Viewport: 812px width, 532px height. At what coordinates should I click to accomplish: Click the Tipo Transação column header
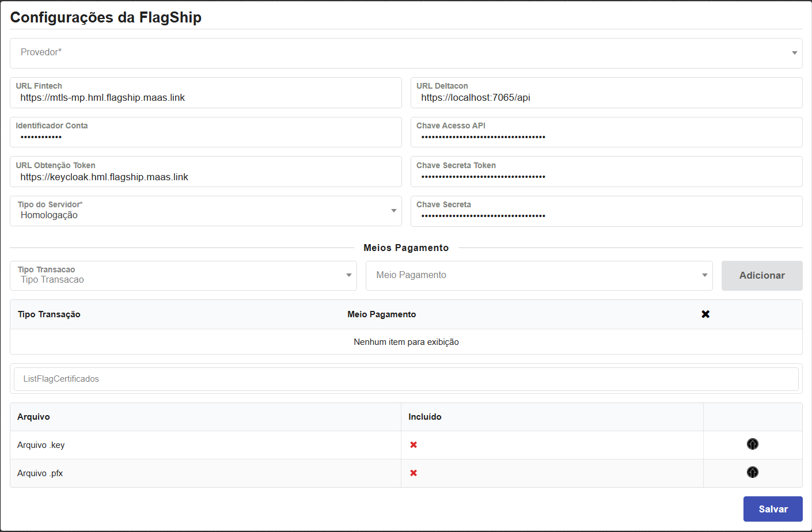coord(49,314)
